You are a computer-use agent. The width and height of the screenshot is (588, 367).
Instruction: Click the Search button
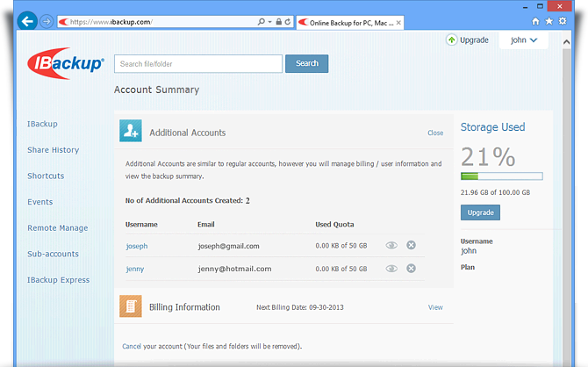click(x=307, y=63)
